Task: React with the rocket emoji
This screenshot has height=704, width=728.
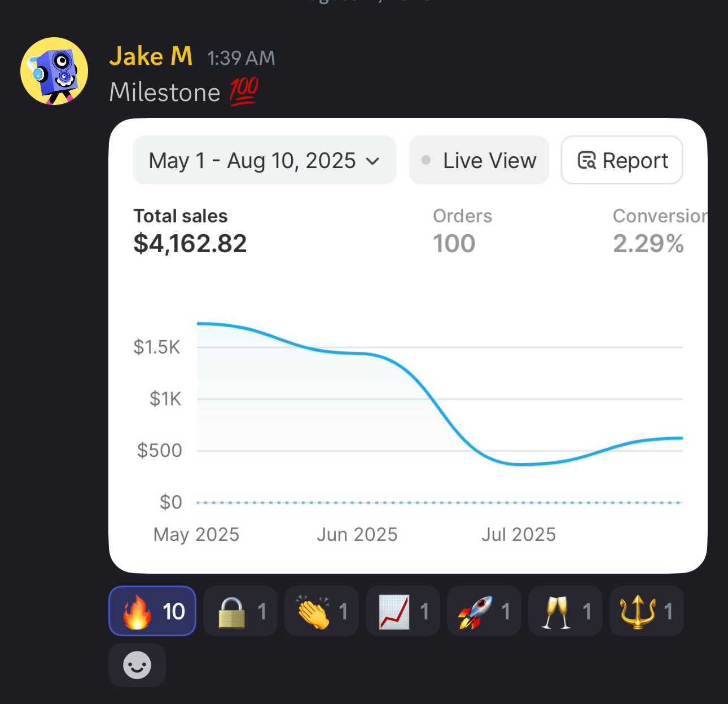Action: tap(484, 611)
